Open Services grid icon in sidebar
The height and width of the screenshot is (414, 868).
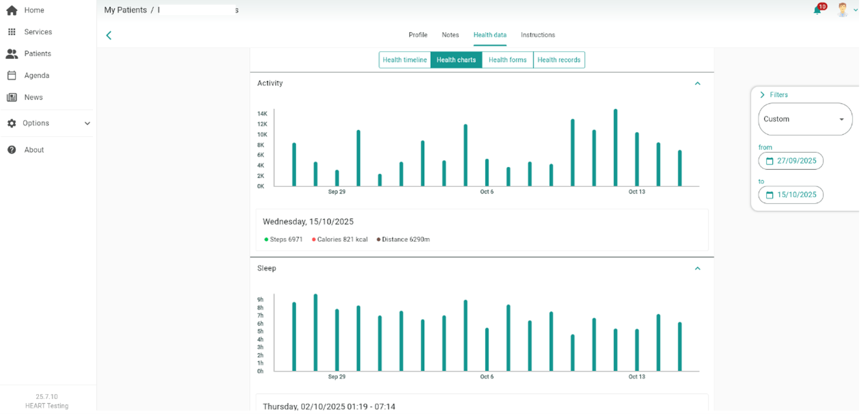pyautogui.click(x=12, y=32)
